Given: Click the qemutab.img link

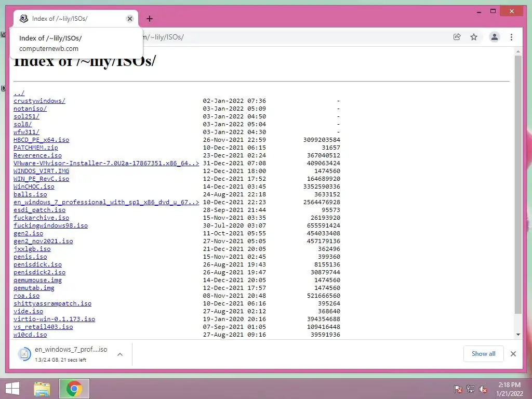Looking at the screenshot, I should point(34,288).
